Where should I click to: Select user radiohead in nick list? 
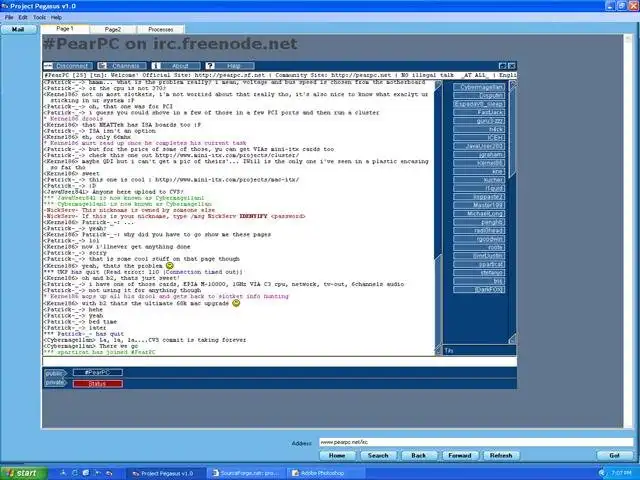(x=479, y=231)
